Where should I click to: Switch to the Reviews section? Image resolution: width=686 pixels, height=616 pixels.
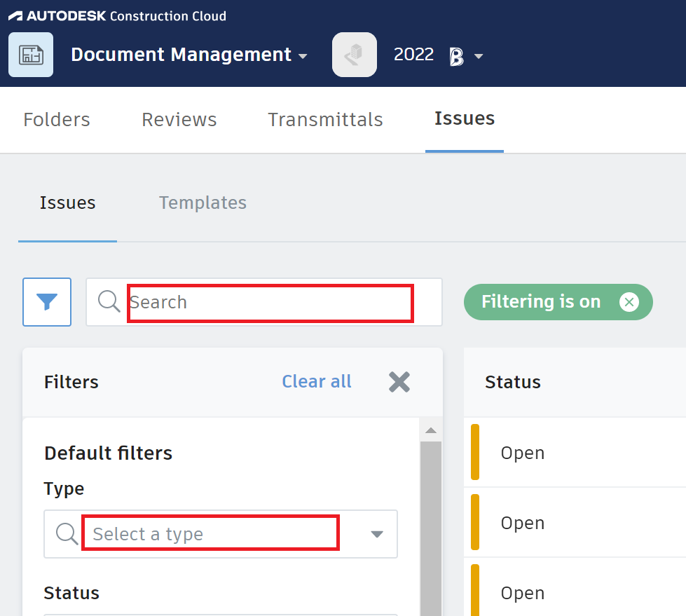[179, 119]
